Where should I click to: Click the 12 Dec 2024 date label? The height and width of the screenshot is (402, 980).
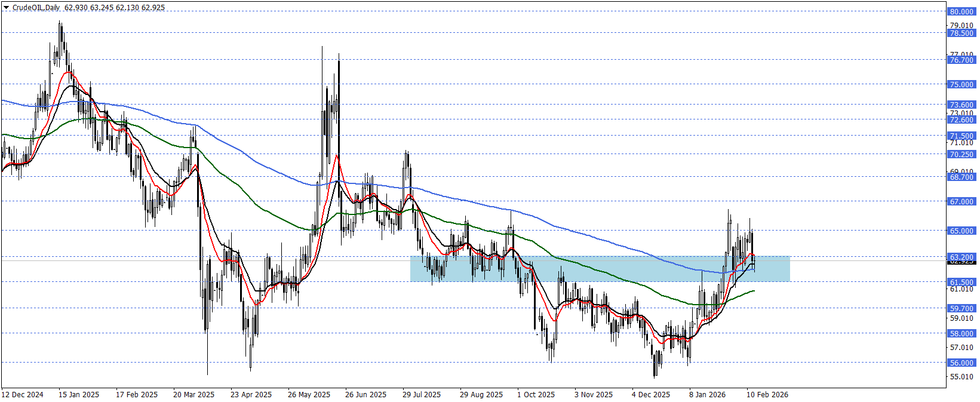[x=23, y=395]
